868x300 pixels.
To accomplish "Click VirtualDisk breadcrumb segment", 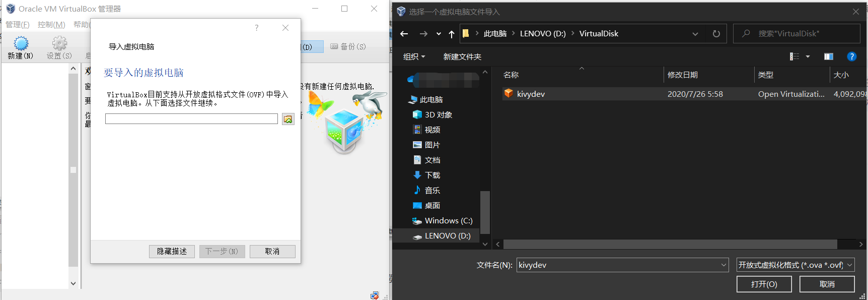I will click(599, 33).
